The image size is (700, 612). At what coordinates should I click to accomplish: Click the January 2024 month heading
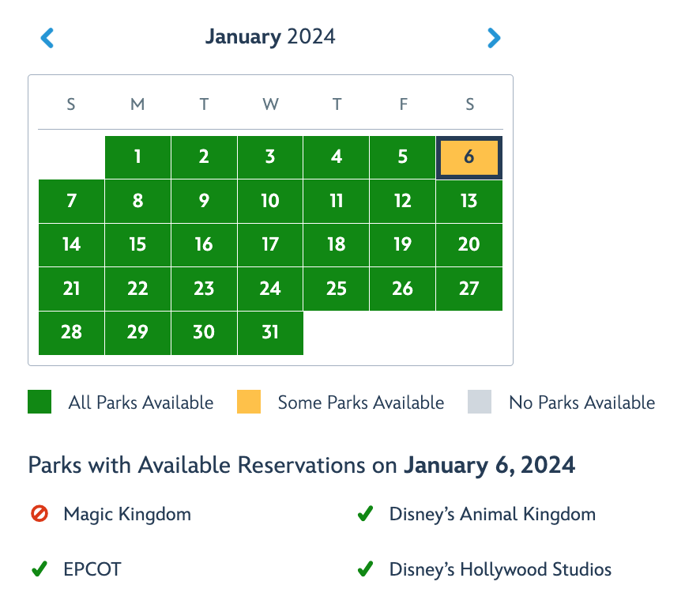point(270,36)
